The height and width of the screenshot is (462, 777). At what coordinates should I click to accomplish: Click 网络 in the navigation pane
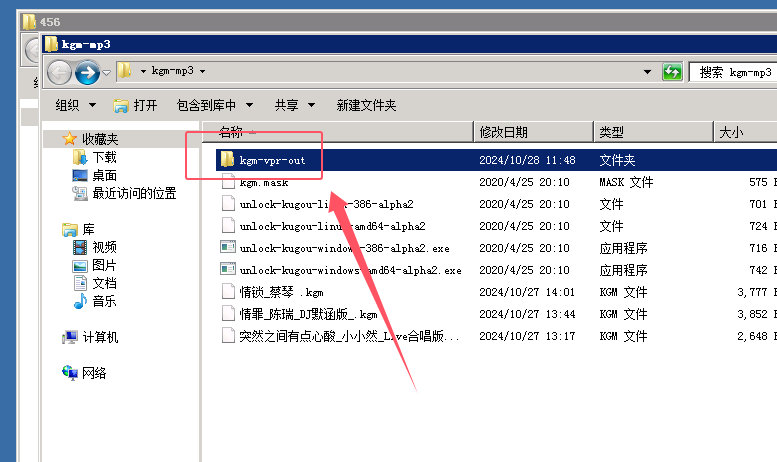94,373
